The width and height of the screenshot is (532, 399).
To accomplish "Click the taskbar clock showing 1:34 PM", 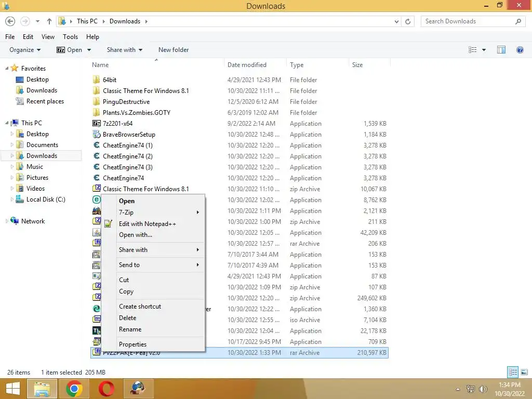I will pos(509,385).
